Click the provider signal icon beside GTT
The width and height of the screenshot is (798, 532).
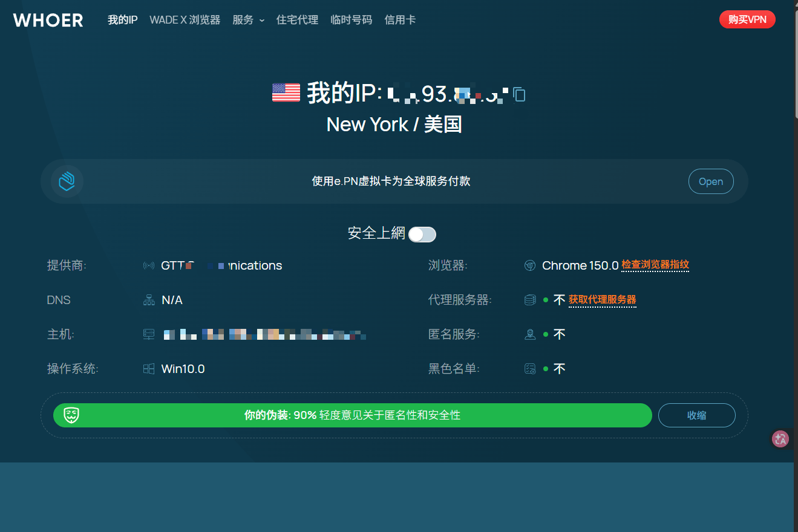pyautogui.click(x=148, y=266)
